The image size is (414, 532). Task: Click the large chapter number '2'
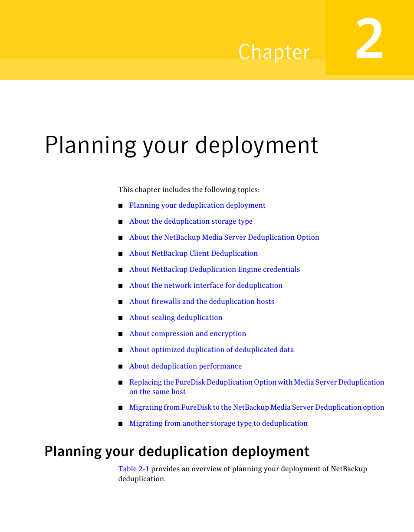pos(369,39)
